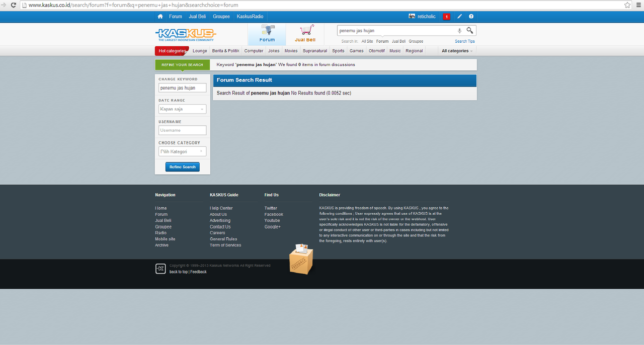Open the Music category

[395, 51]
